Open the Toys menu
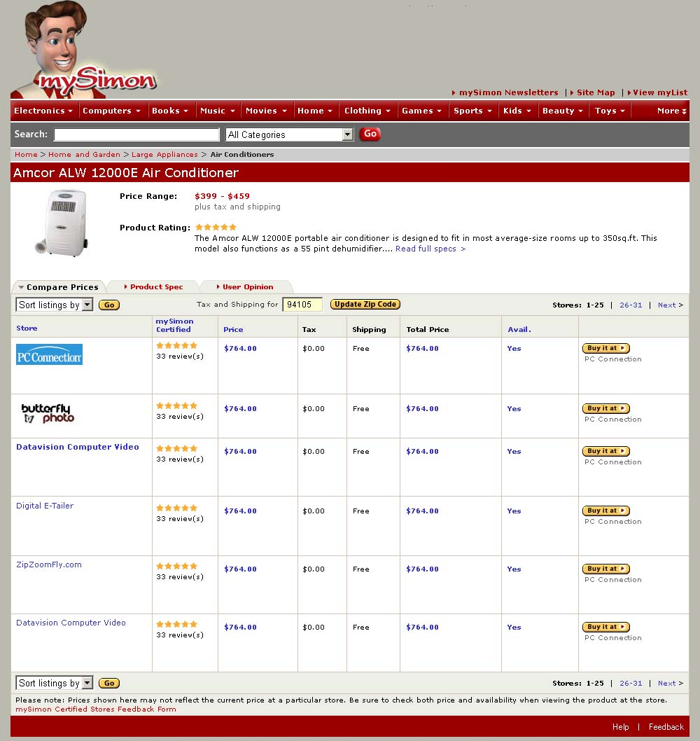 coord(610,111)
